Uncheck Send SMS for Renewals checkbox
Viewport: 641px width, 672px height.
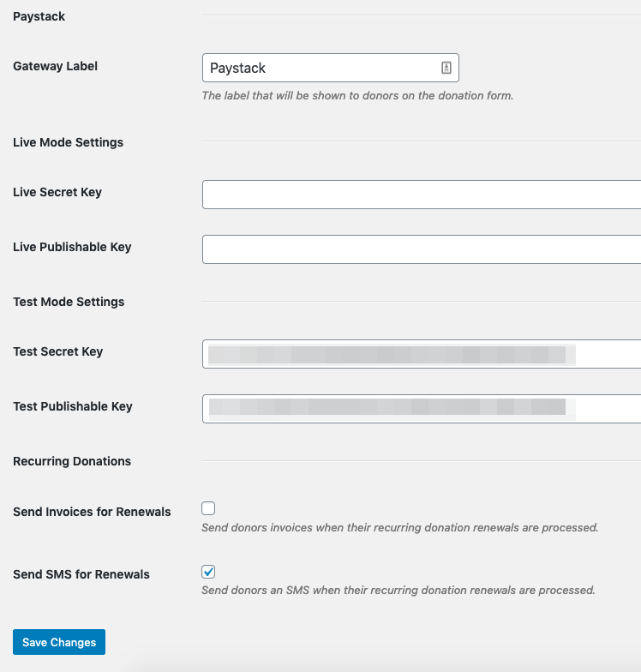coord(208,572)
